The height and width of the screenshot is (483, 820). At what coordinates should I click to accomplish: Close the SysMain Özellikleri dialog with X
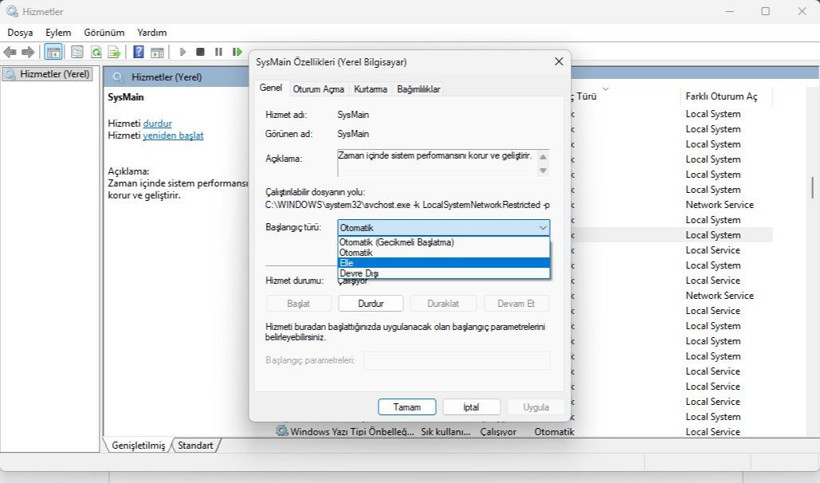pyautogui.click(x=559, y=62)
